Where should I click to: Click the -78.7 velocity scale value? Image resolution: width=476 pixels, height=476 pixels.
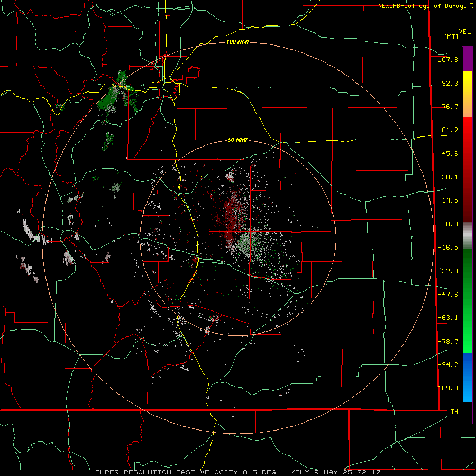448,342
